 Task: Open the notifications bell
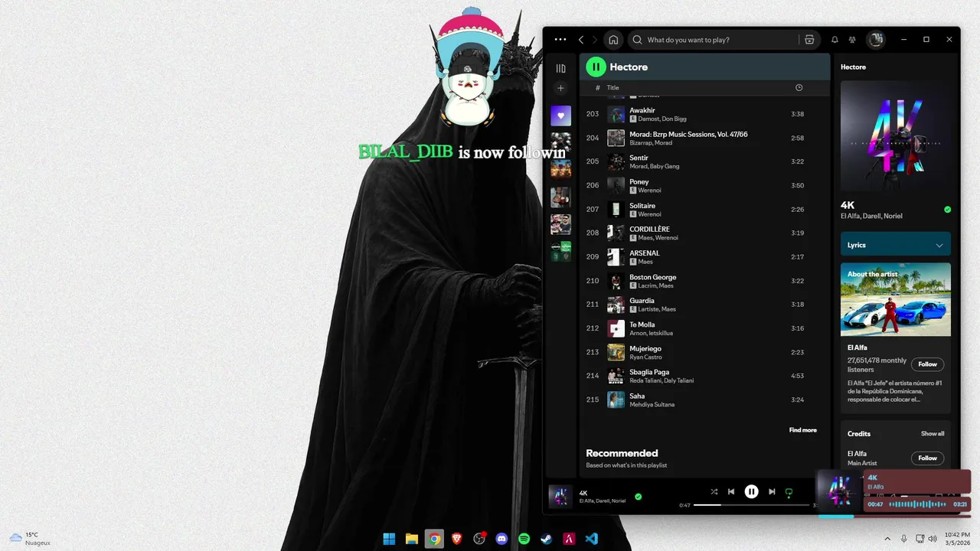pyautogui.click(x=835, y=40)
